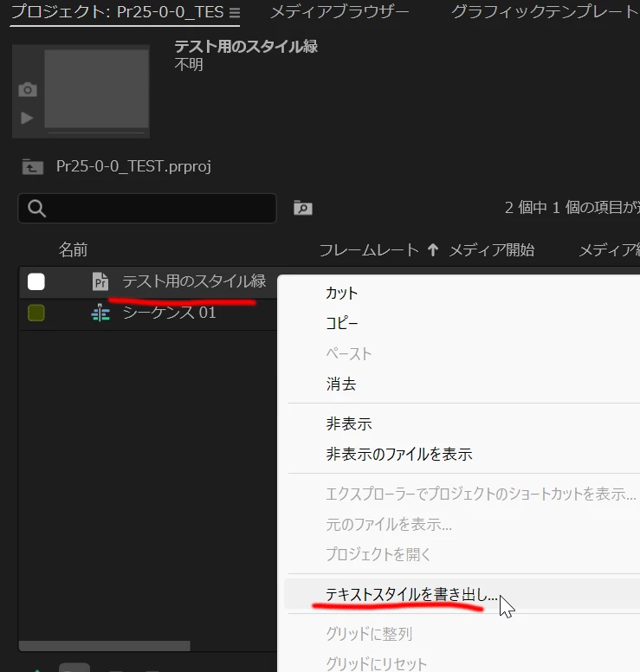Click the 2 個中 1 個の項目 selection count
The image size is (640, 672).
tap(572, 208)
